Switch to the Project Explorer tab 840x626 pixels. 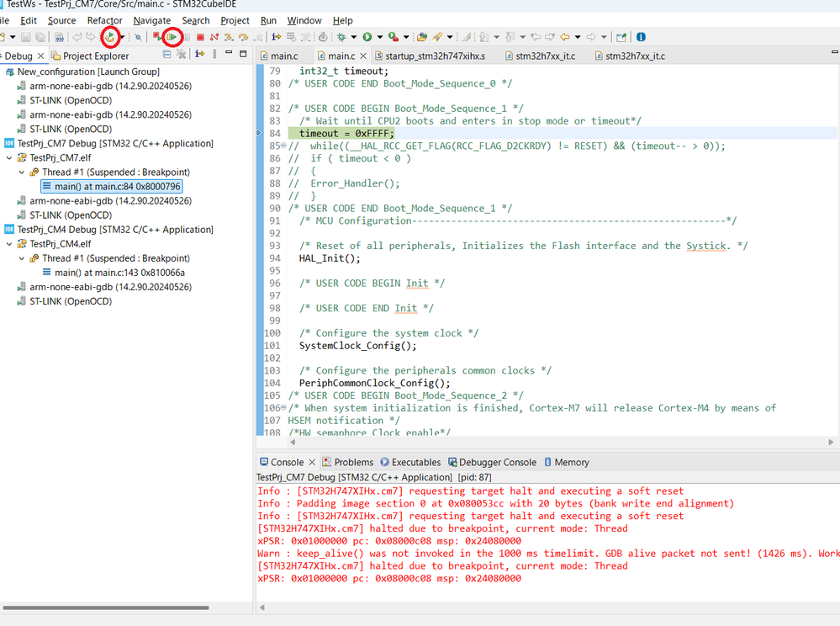(89, 56)
